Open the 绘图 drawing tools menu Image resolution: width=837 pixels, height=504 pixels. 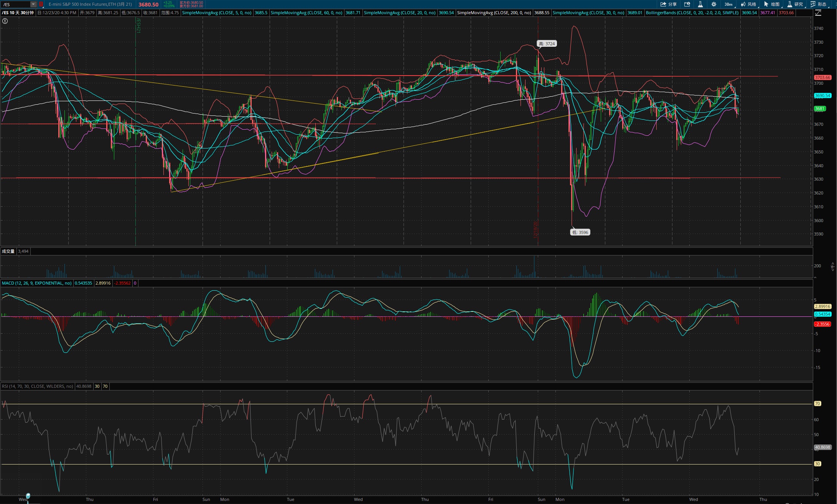click(x=772, y=4)
